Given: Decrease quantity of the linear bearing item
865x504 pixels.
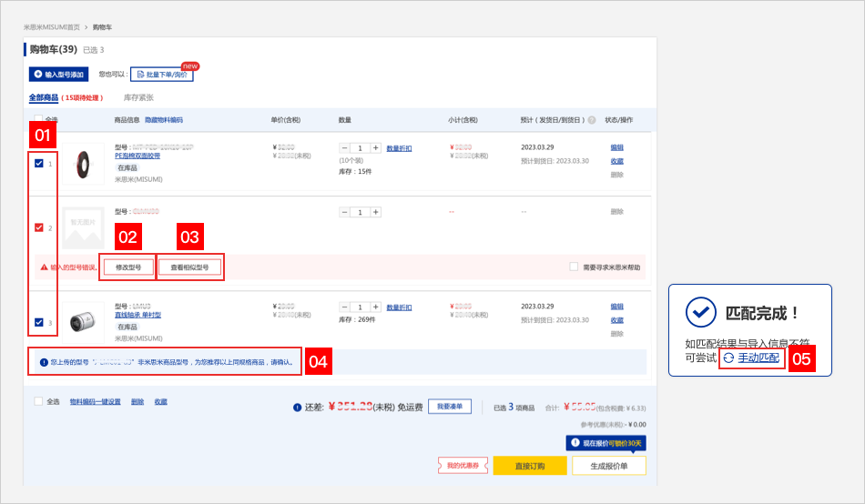Looking at the screenshot, I should pos(345,307).
